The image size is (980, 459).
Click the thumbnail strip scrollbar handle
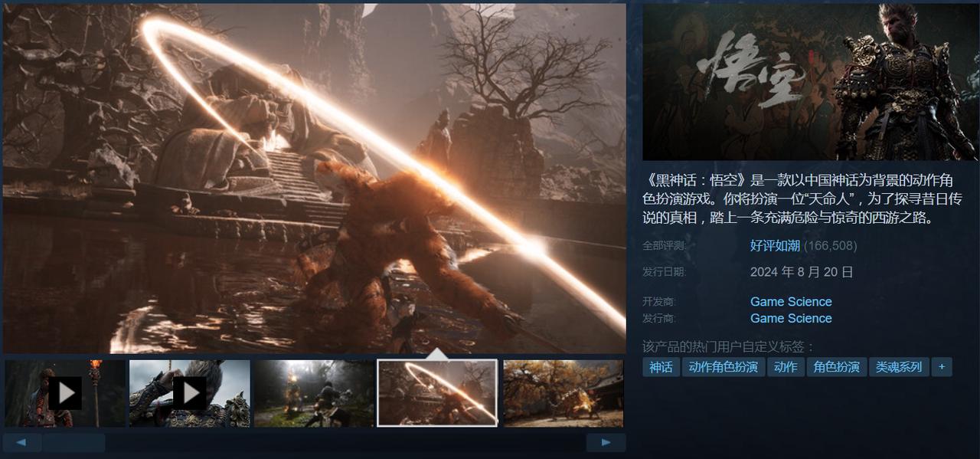pos(73,442)
